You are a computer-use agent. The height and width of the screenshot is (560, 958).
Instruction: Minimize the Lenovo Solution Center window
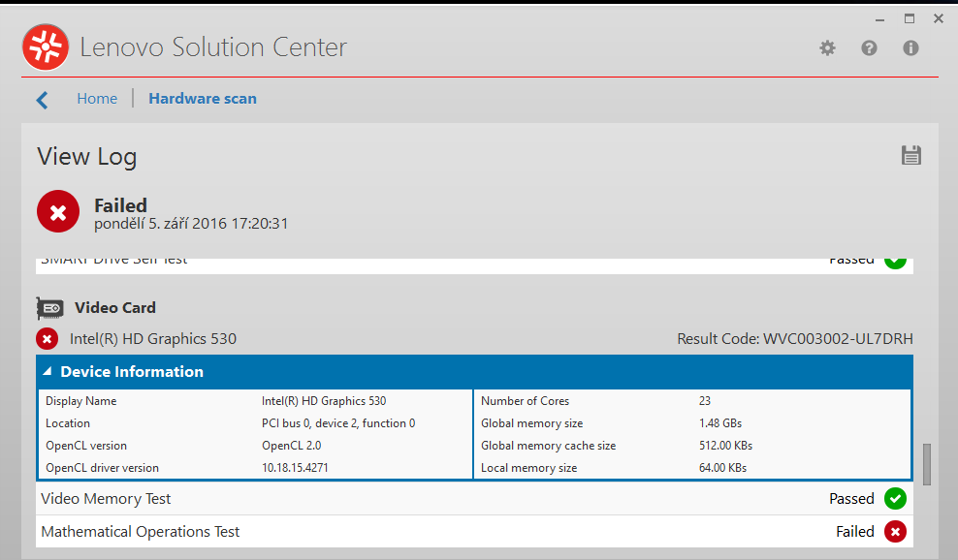(x=879, y=19)
